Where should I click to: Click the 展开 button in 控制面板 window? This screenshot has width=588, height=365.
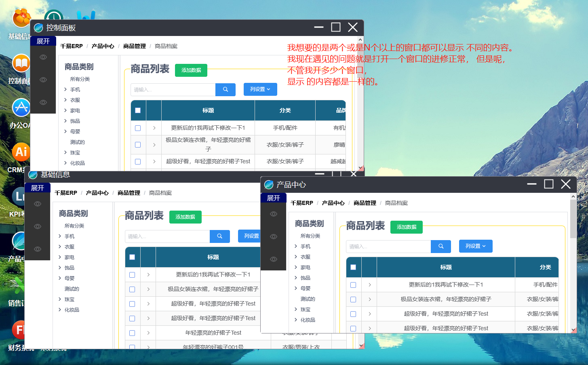(43, 41)
